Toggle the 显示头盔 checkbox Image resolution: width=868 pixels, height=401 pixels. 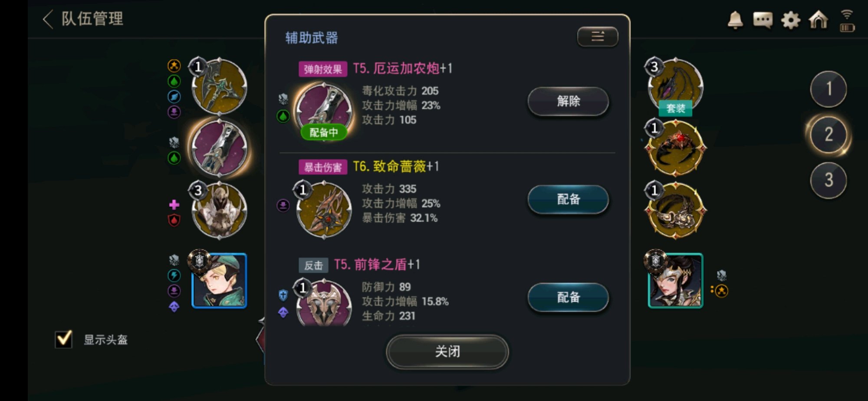click(64, 339)
